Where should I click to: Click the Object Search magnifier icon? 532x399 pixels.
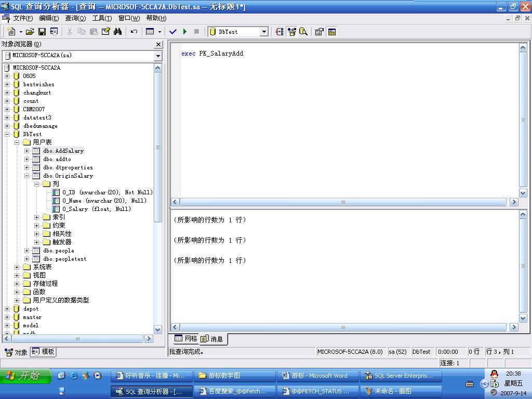click(x=303, y=32)
